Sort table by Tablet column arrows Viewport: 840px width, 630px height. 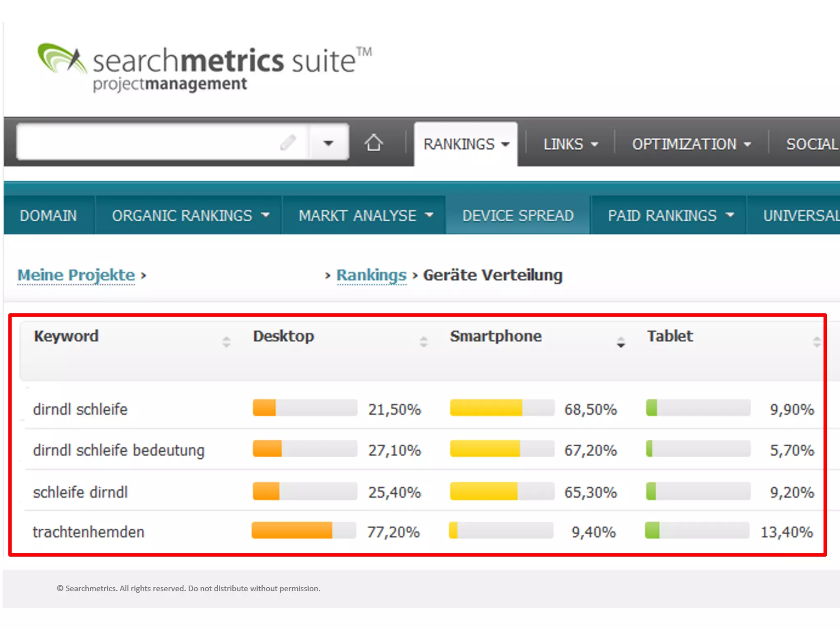click(x=816, y=342)
